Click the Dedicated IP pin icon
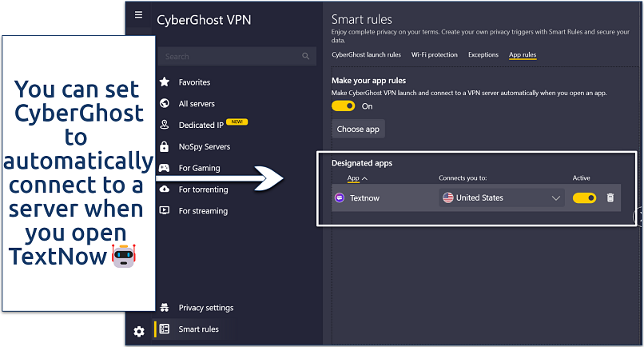Image resolution: width=644 pixels, height=347 pixels. [x=165, y=125]
